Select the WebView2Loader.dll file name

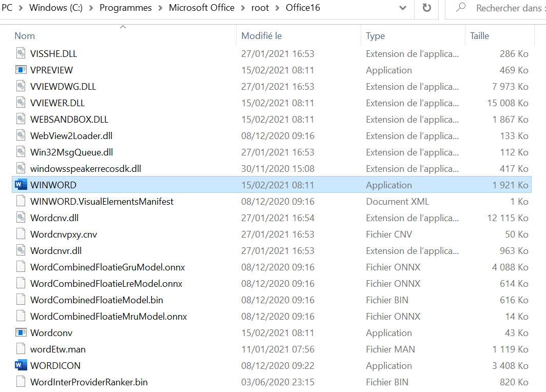[71, 136]
